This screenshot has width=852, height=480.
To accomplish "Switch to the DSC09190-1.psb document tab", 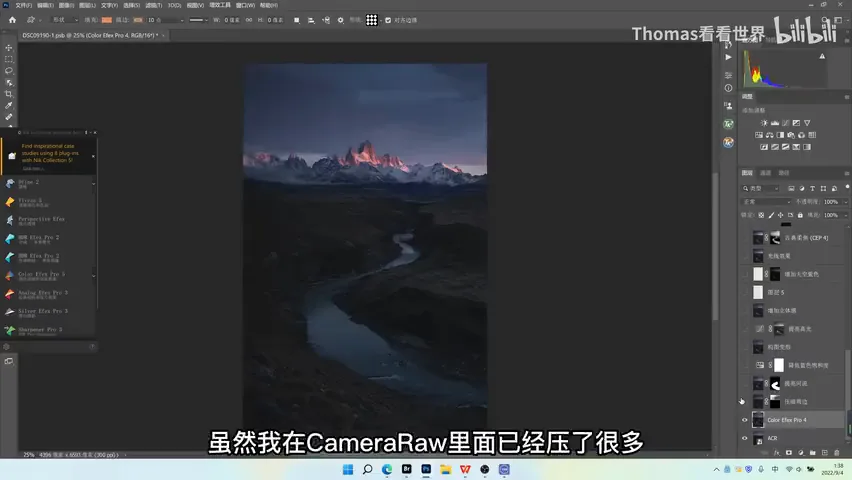I will coord(90,35).
